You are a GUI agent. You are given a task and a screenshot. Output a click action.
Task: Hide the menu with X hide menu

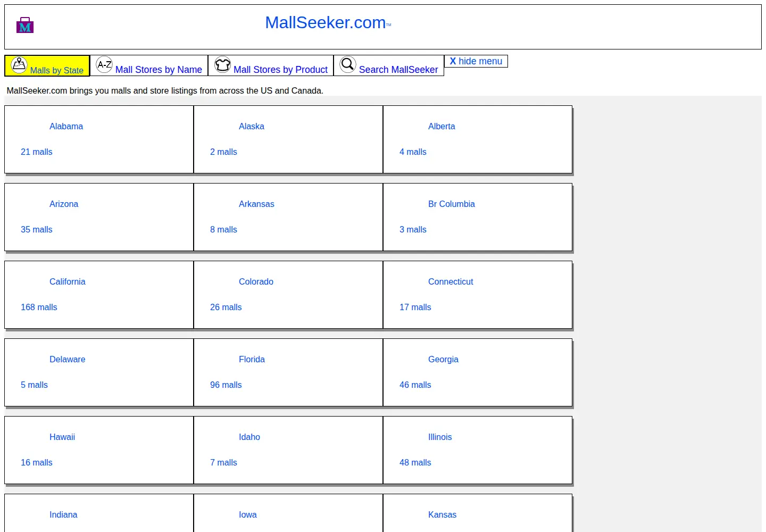pyautogui.click(x=476, y=61)
